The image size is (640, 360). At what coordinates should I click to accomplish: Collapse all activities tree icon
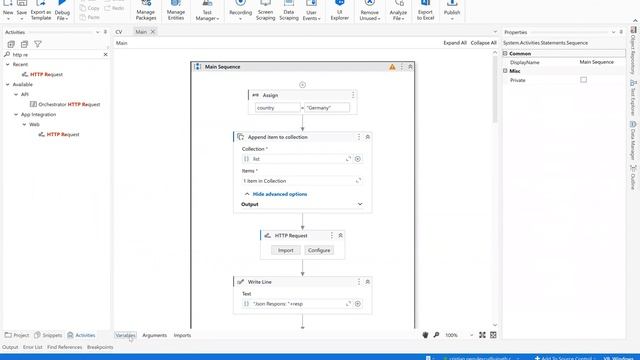click(x=24, y=44)
